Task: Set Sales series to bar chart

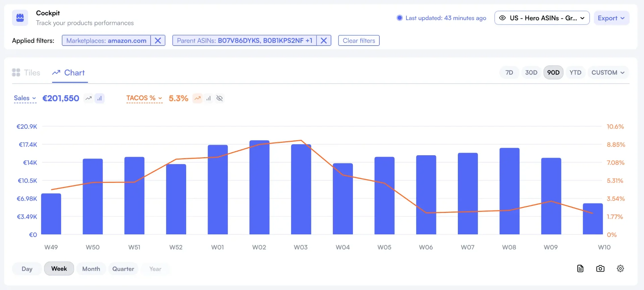Action: [100, 98]
